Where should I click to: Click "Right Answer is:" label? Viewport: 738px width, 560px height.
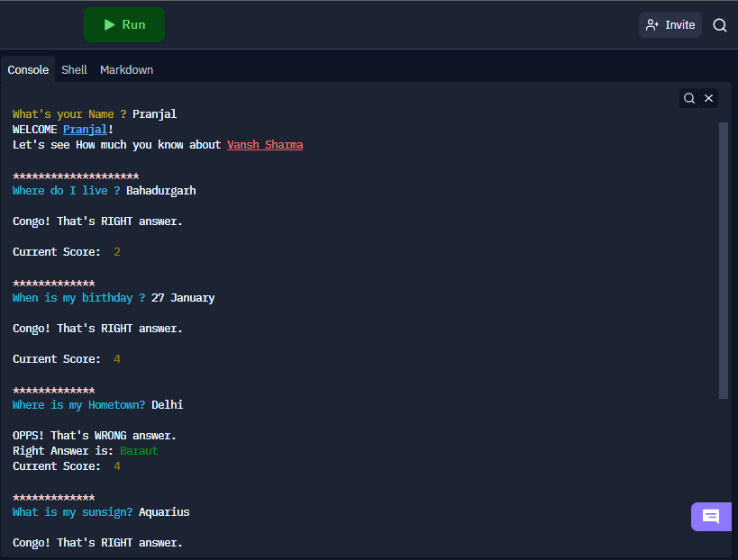pyautogui.click(x=63, y=451)
